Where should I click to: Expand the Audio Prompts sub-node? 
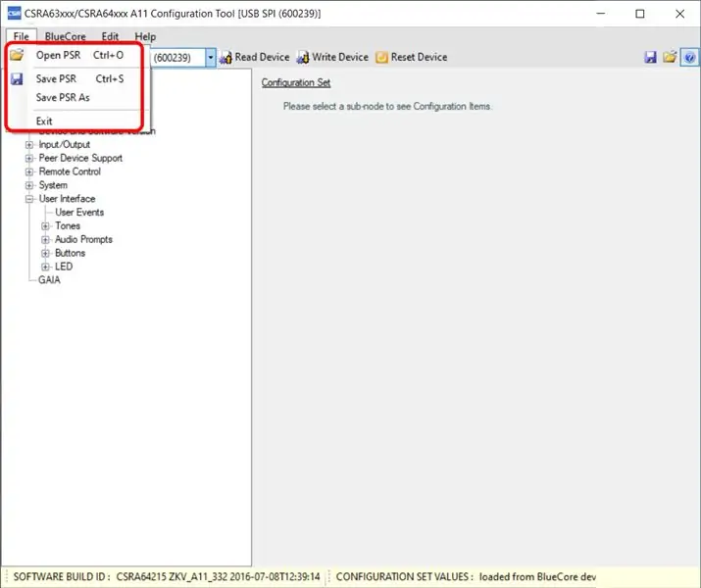point(45,240)
